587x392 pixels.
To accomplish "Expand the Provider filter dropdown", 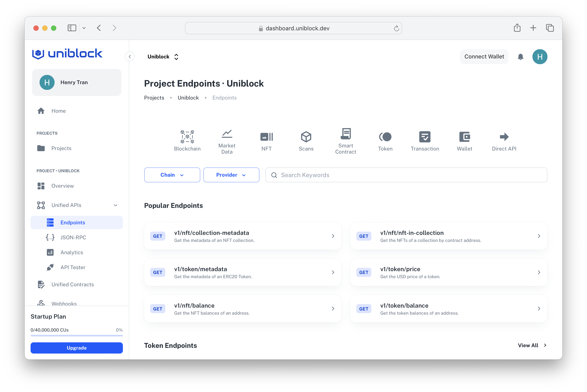I will (231, 175).
